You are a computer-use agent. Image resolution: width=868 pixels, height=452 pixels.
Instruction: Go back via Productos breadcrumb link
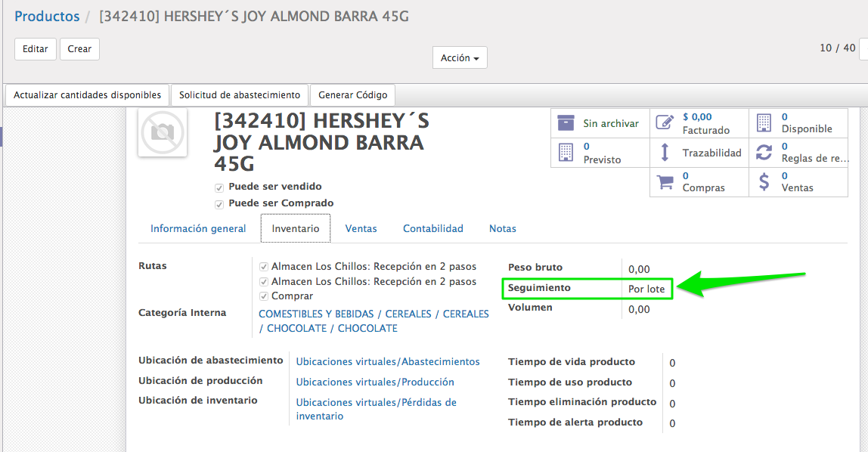tap(47, 17)
